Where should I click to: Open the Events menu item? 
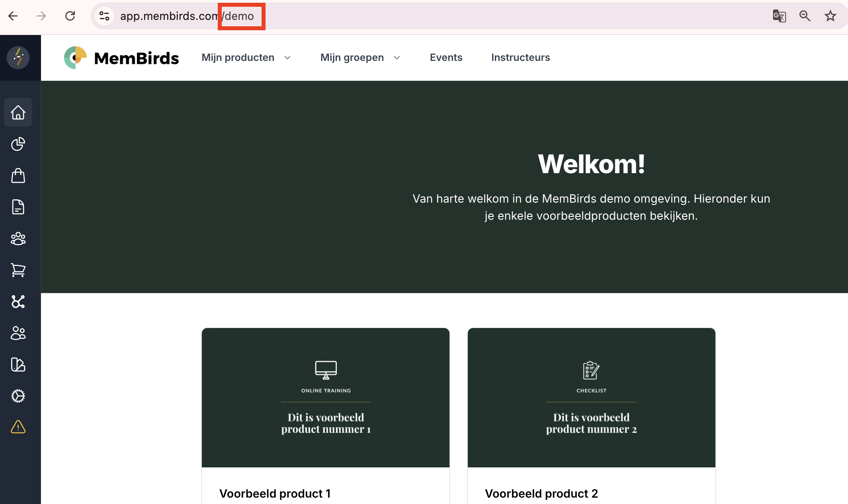tap(446, 58)
